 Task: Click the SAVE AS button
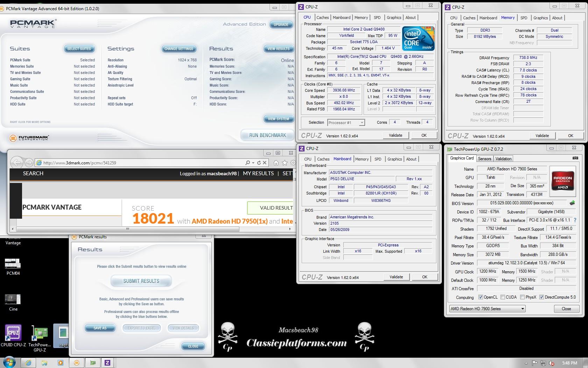100,328
